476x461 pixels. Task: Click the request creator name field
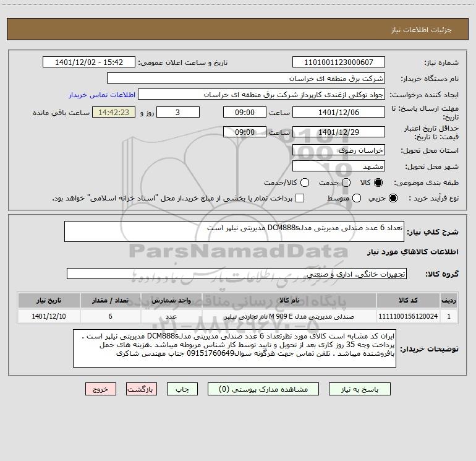point(261,94)
